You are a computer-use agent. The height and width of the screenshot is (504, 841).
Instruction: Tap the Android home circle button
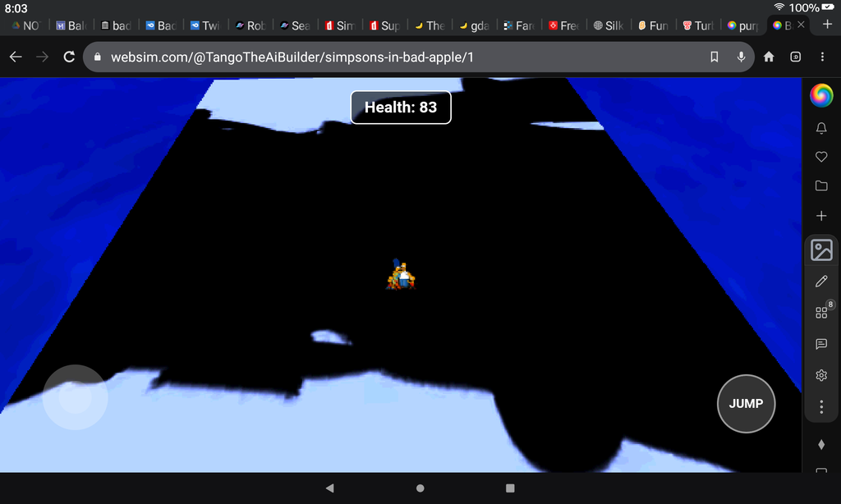pos(420,488)
